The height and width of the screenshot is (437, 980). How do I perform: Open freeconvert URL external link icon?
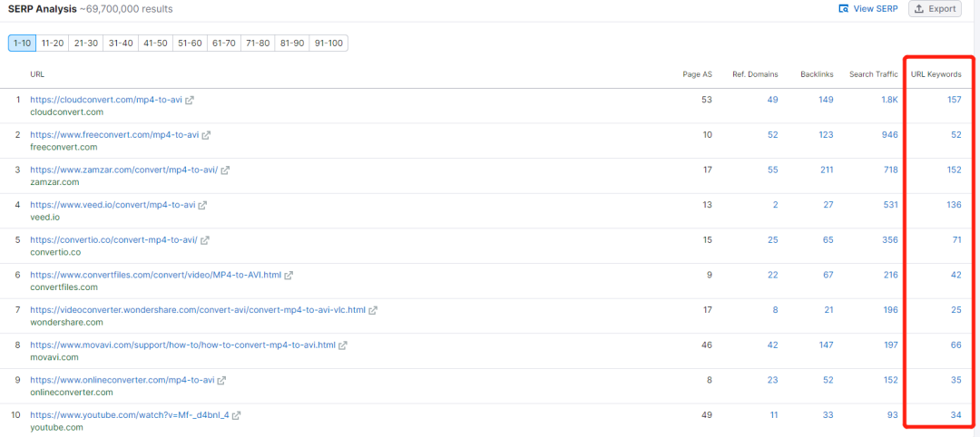pos(206,135)
